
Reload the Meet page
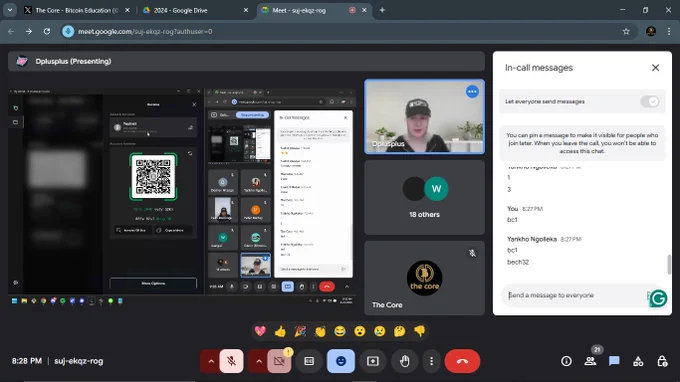point(47,31)
